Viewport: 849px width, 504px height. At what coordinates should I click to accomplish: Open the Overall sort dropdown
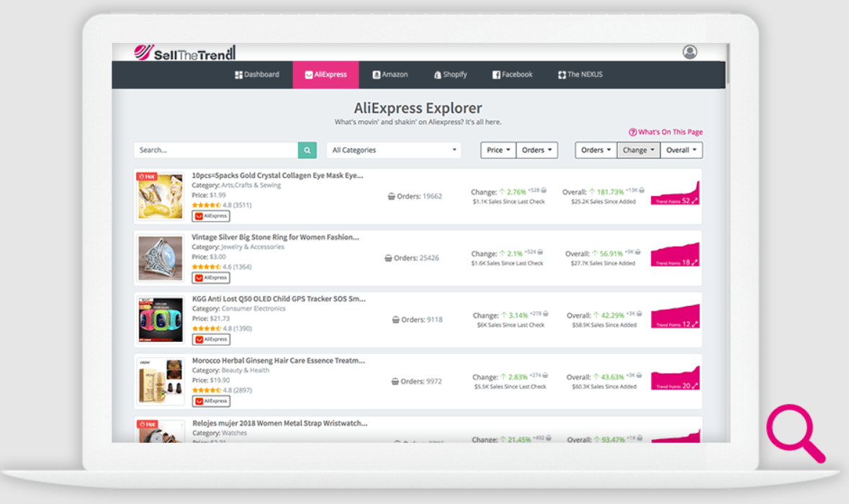tap(681, 150)
